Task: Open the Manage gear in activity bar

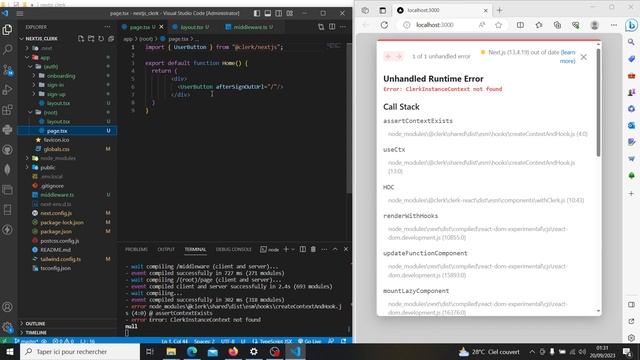Action: 7,327
